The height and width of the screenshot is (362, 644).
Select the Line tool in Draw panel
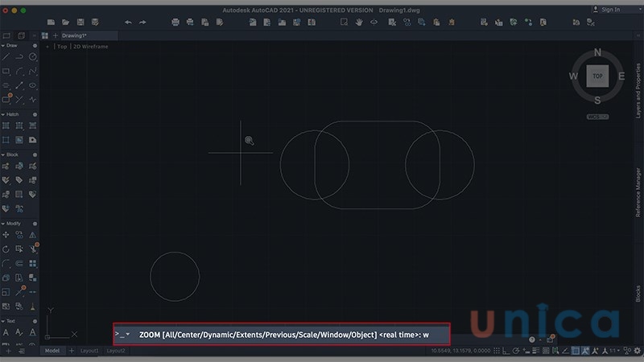pos(6,57)
